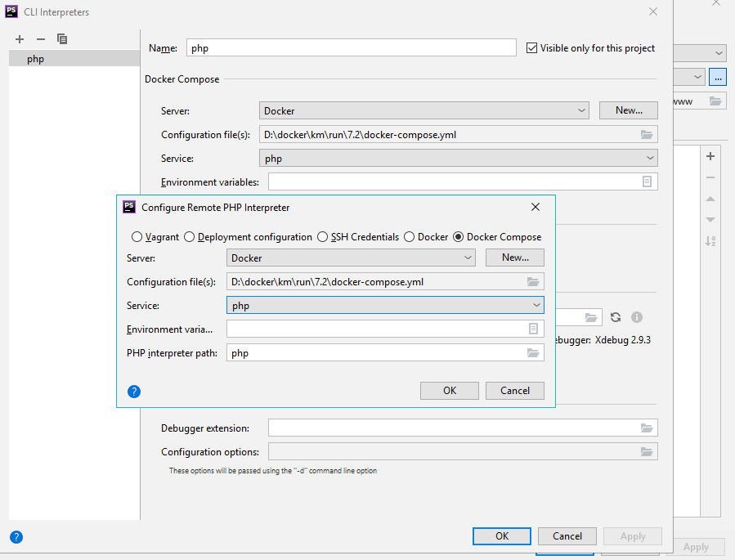
Task: Select the Vagrant radio button
Action: pyautogui.click(x=137, y=237)
